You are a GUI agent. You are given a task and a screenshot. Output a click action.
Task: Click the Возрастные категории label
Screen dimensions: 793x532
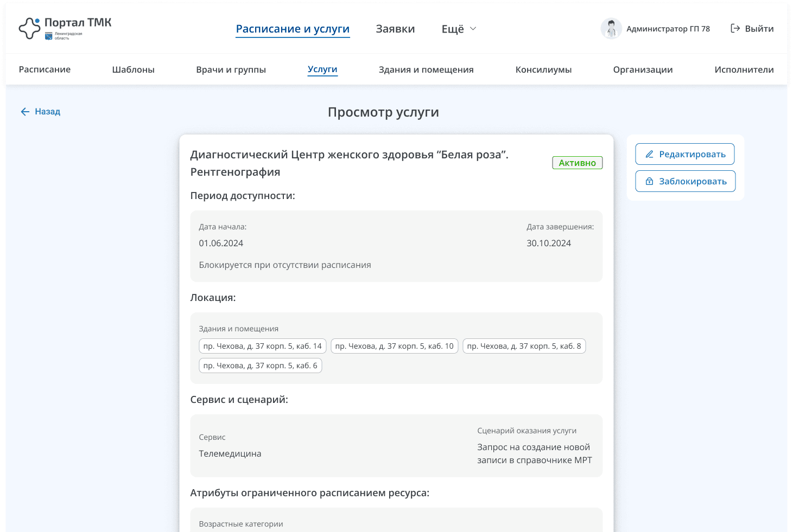coord(241,524)
